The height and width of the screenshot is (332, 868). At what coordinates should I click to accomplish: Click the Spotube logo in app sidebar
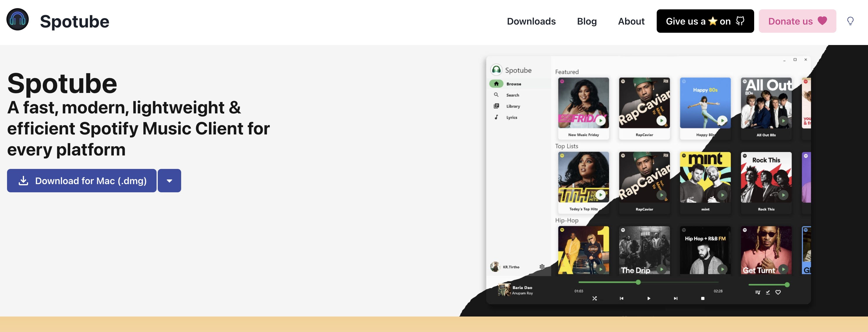pos(496,70)
